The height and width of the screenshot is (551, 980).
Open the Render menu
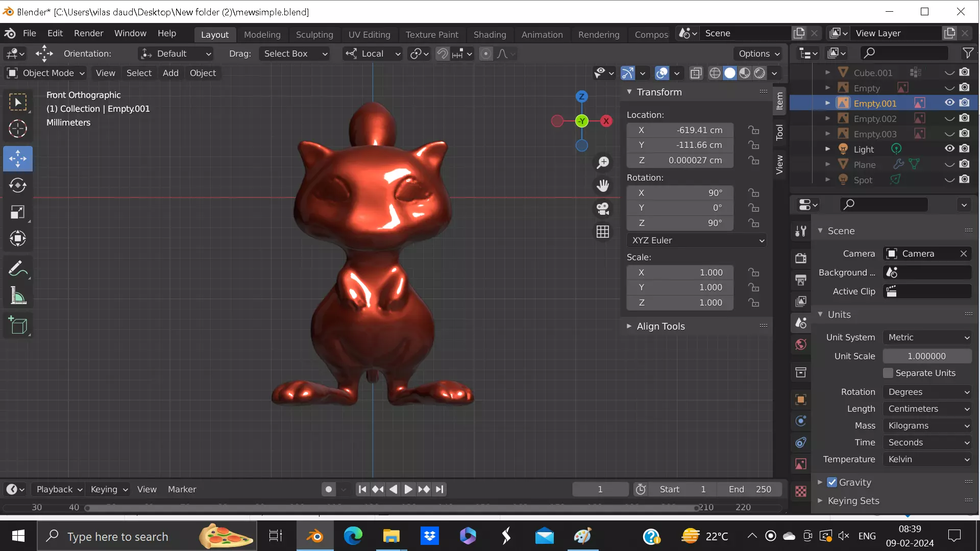point(88,33)
